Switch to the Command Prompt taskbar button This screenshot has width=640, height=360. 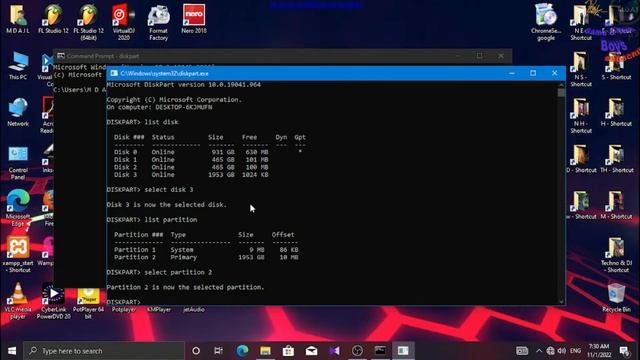coord(380,351)
